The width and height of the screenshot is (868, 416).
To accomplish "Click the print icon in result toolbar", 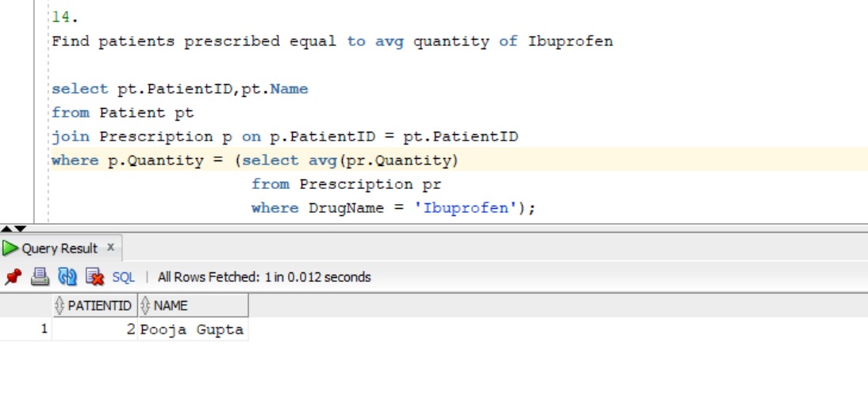I will pyautogui.click(x=40, y=276).
